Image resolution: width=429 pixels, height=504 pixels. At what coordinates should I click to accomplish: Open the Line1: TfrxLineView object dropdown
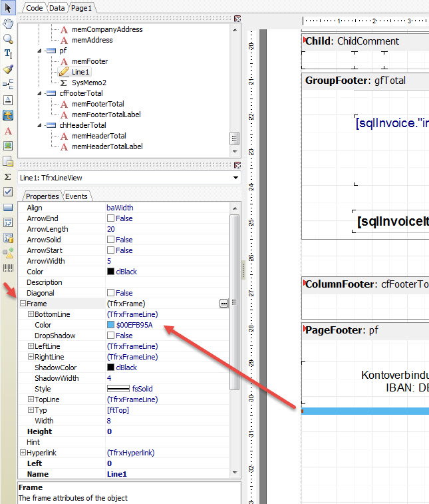click(235, 178)
